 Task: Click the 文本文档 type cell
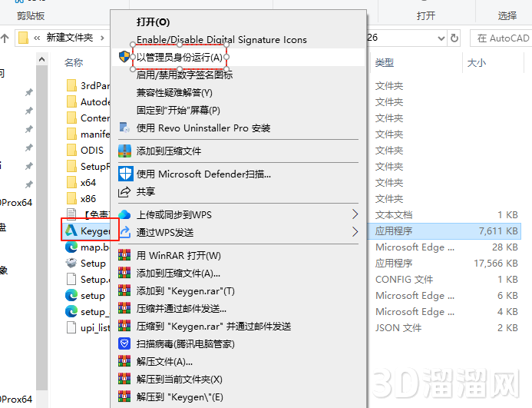tap(394, 214)
